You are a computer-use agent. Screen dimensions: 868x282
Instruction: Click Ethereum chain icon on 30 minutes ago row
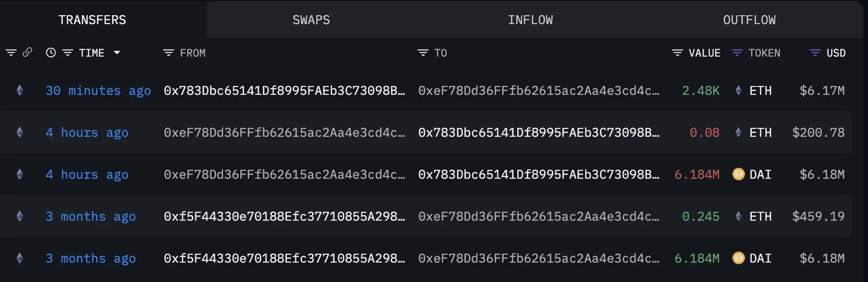pos(20,90)
